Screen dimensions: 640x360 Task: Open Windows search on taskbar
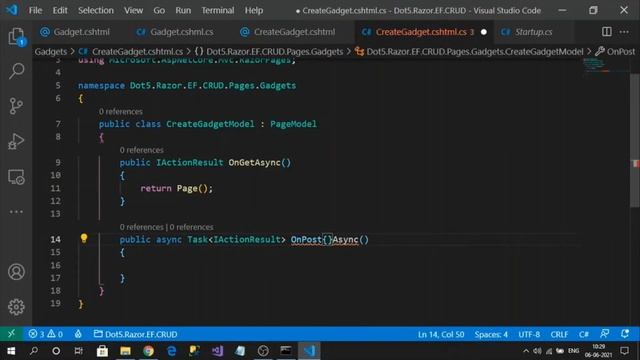(34, 351)
